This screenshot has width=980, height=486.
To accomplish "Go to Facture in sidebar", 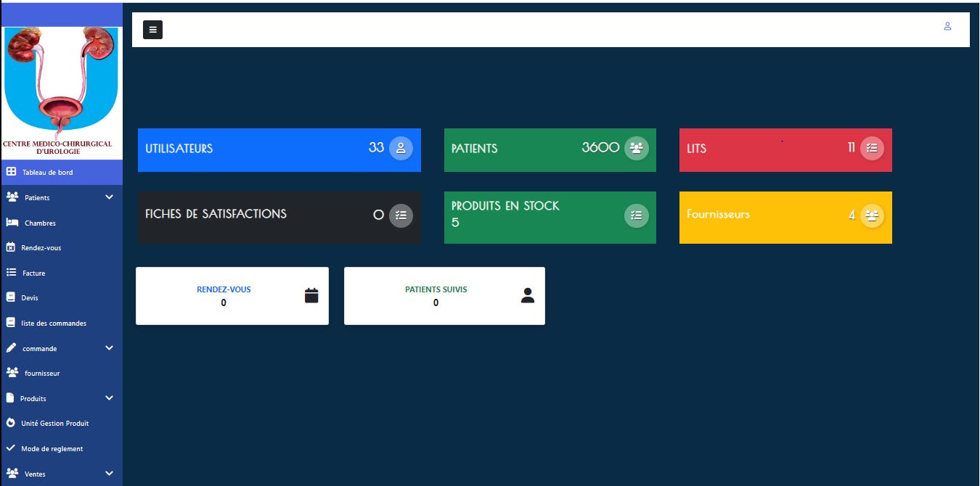I will click(x=33, y=273).
